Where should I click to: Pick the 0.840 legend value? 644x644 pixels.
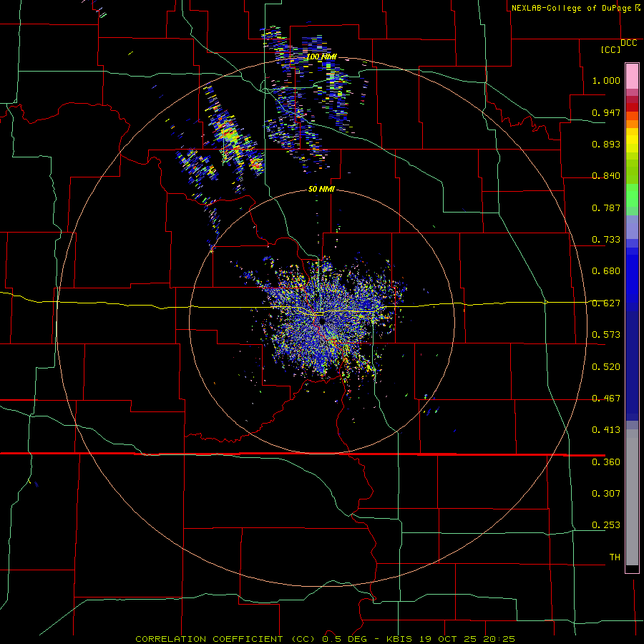click(x=606, y=176)
